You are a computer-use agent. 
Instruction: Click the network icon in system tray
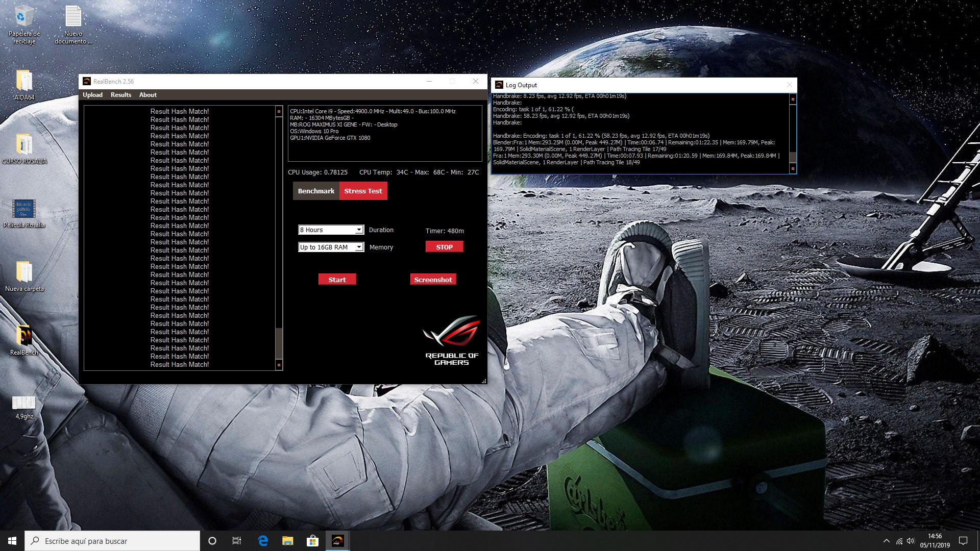point(899,541)
